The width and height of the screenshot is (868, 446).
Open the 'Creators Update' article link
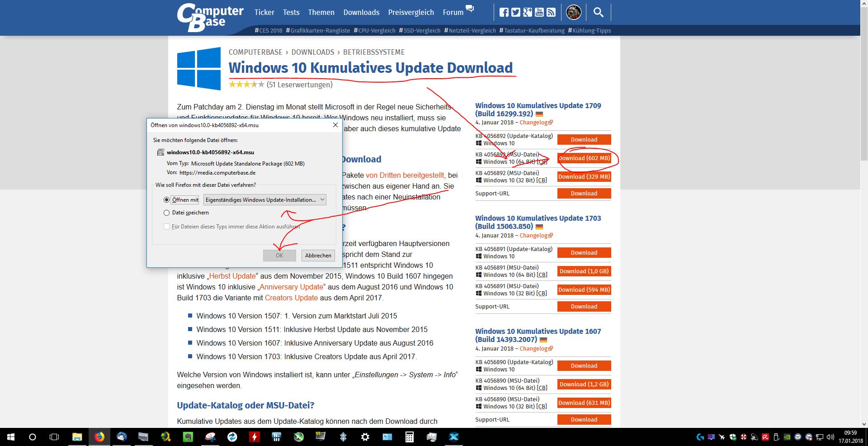291,298
